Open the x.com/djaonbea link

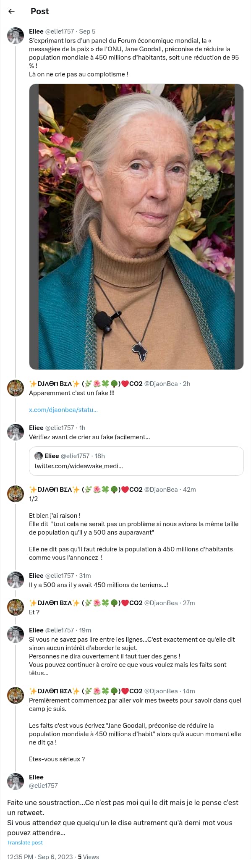(63, 410)
